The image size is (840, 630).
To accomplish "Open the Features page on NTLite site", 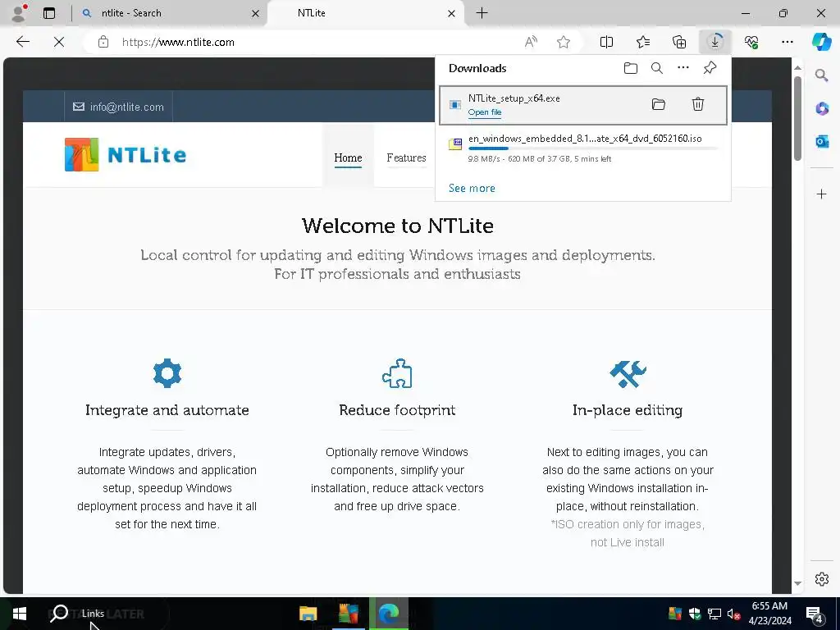I will 407,157.
